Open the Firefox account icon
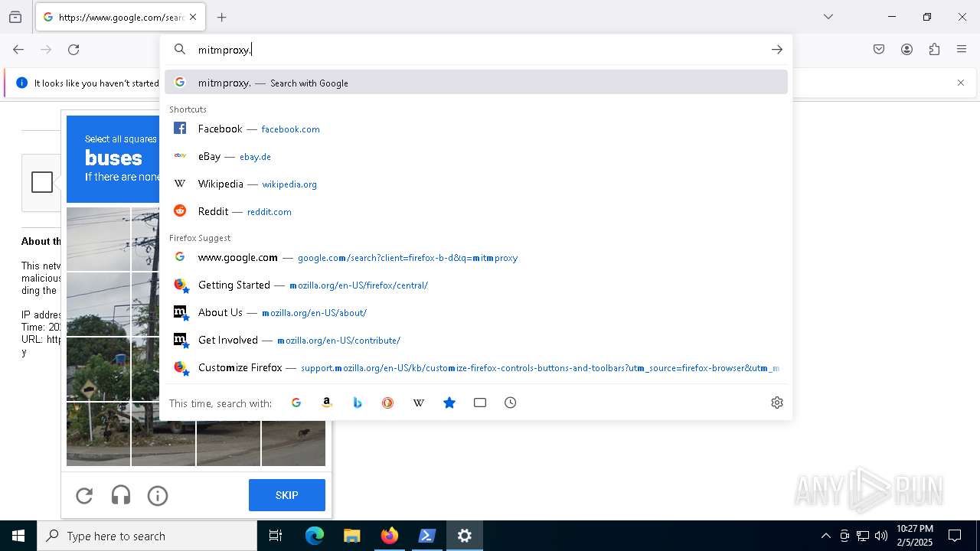 tap(906, 50)
